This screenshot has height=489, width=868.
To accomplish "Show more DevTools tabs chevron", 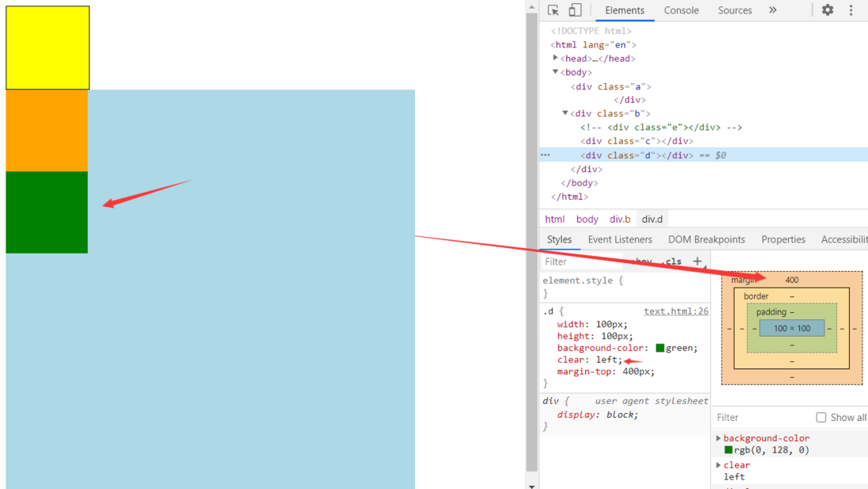I will (773, 10).
